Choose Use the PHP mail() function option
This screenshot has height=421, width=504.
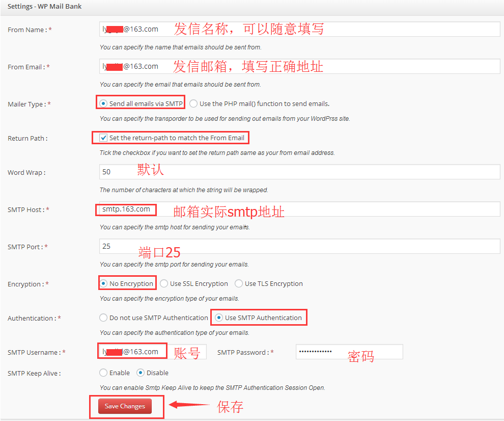tap(193, 103)
